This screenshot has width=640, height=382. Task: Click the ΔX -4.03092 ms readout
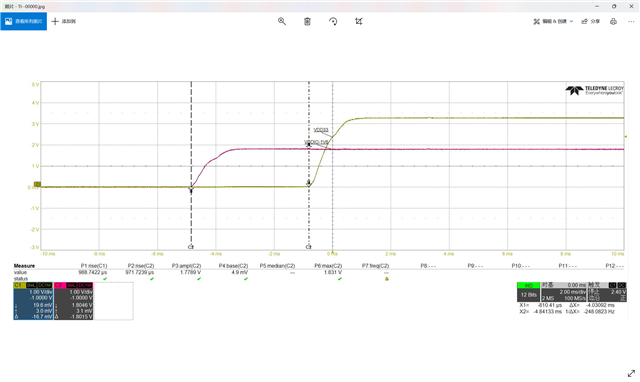pyautogui.click(x=592, y=305)
